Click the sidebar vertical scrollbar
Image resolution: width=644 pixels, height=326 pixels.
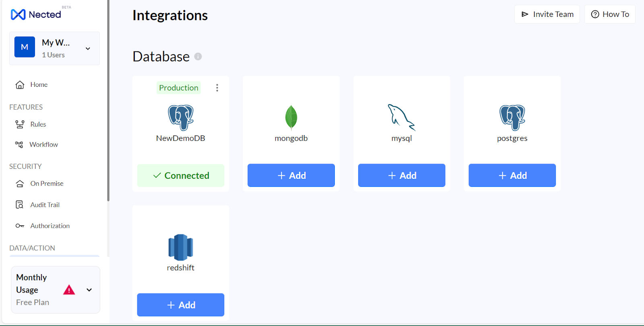[108, 100]
